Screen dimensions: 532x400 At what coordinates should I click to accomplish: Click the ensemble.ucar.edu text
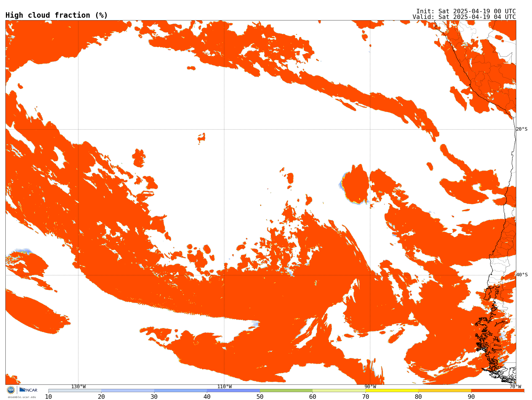[x=22, y=397]
